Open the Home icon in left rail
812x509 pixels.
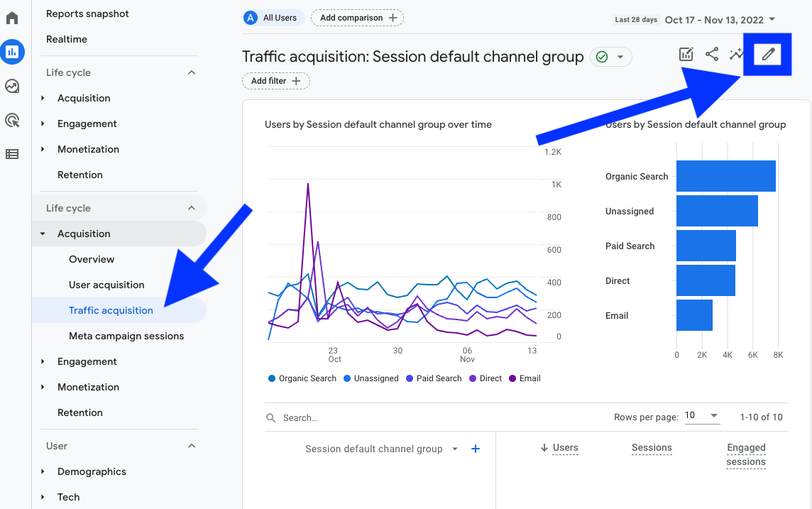[x=12, y=18]
